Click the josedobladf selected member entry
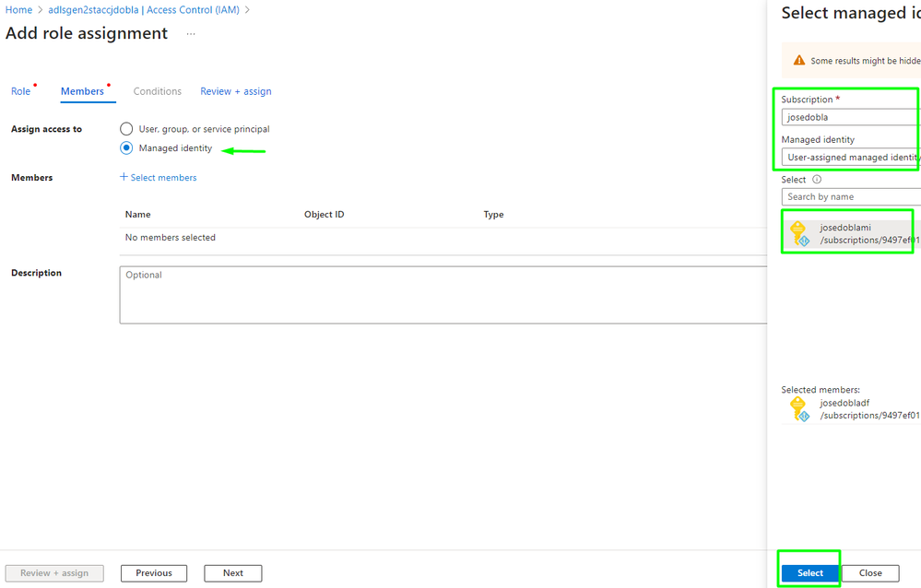 (x=851, y=409)
